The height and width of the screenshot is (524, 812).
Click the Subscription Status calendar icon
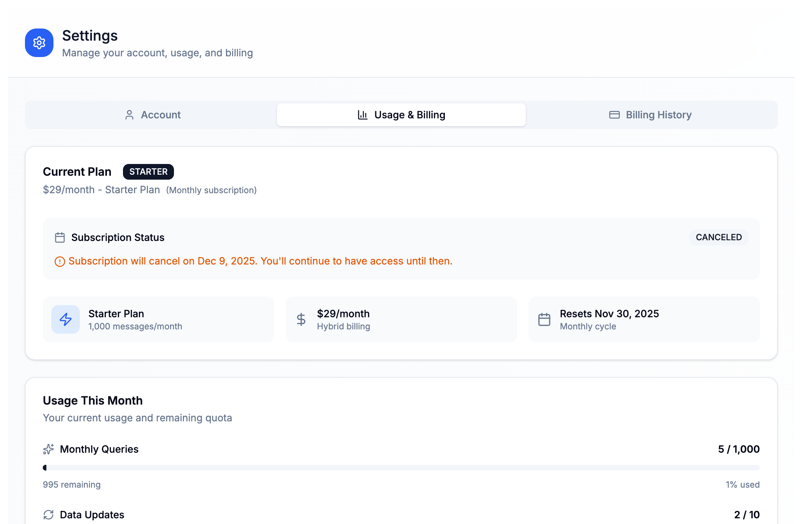point(60,237)
